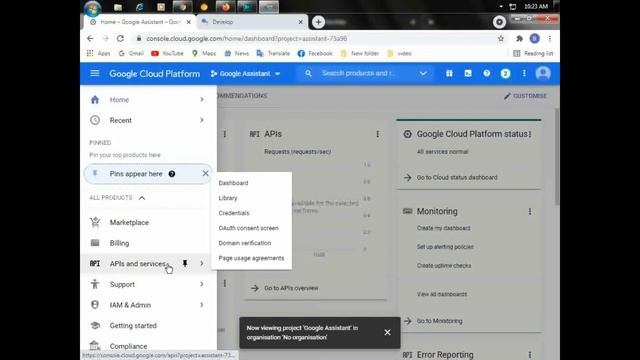Pin APIs and services with pin icon
Screen dimensions: 640x360
(185, 264)
